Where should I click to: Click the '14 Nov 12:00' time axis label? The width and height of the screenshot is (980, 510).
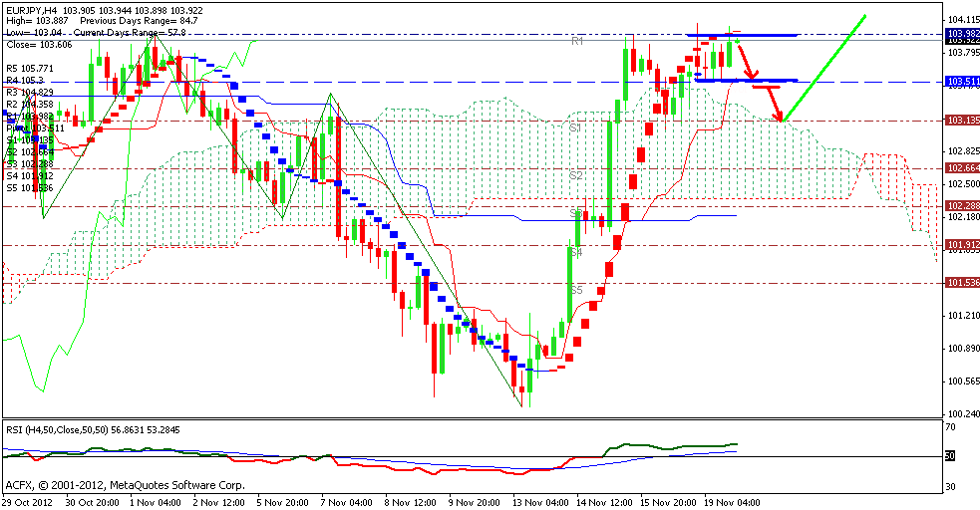pyautogui.click(x=605, y=502)
